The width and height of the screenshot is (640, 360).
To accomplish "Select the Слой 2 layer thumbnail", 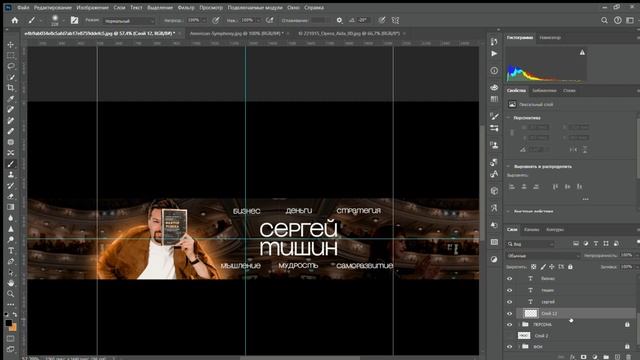I will [x=524, y=336].
